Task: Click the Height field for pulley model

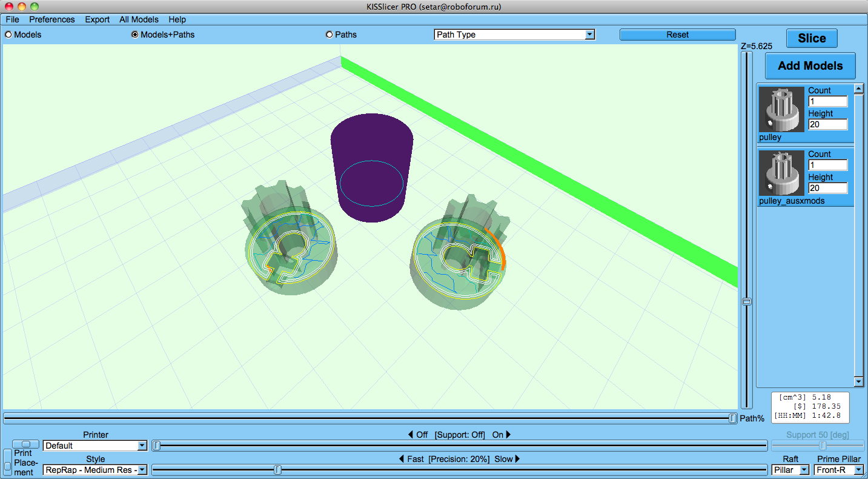Action: [x=827, y=124]
